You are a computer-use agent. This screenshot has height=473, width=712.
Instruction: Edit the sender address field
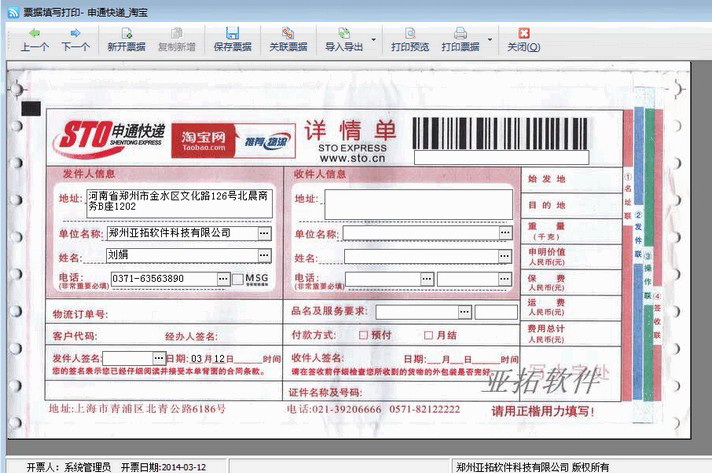[x=179, y=203]
